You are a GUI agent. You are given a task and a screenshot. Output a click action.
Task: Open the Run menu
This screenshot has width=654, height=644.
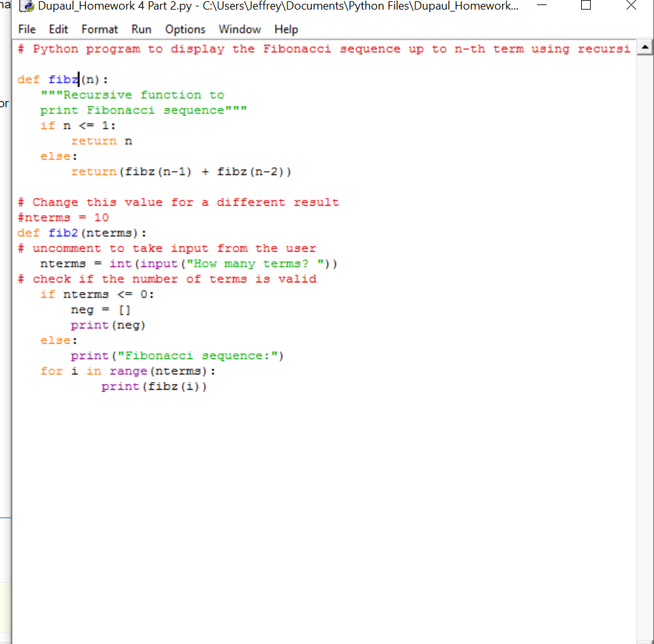point(141,29)
